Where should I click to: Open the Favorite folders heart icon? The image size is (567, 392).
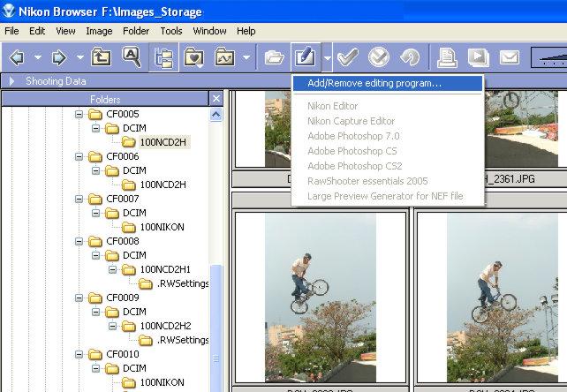pos(193,57)
